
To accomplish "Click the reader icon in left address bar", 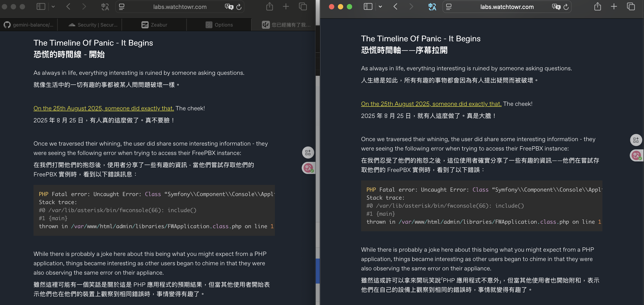I will [122, 7].
